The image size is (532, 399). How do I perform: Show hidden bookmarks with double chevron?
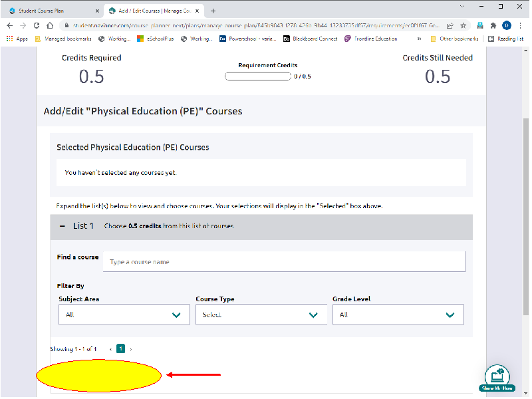420,39
